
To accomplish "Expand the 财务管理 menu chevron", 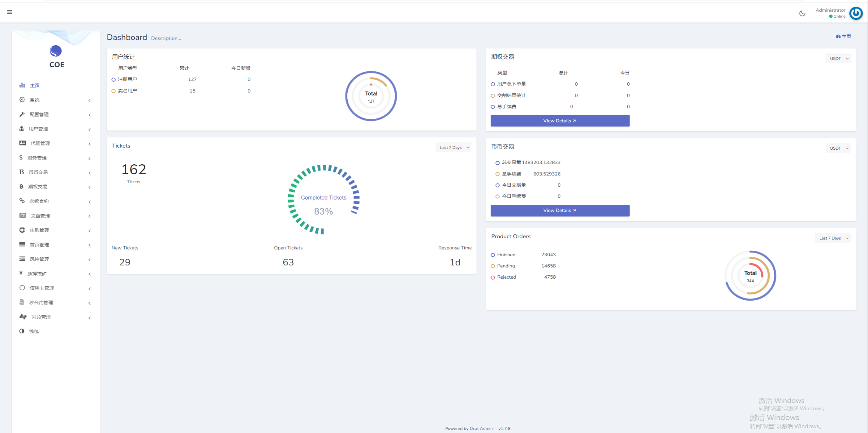I will click(x=89, y=158).
